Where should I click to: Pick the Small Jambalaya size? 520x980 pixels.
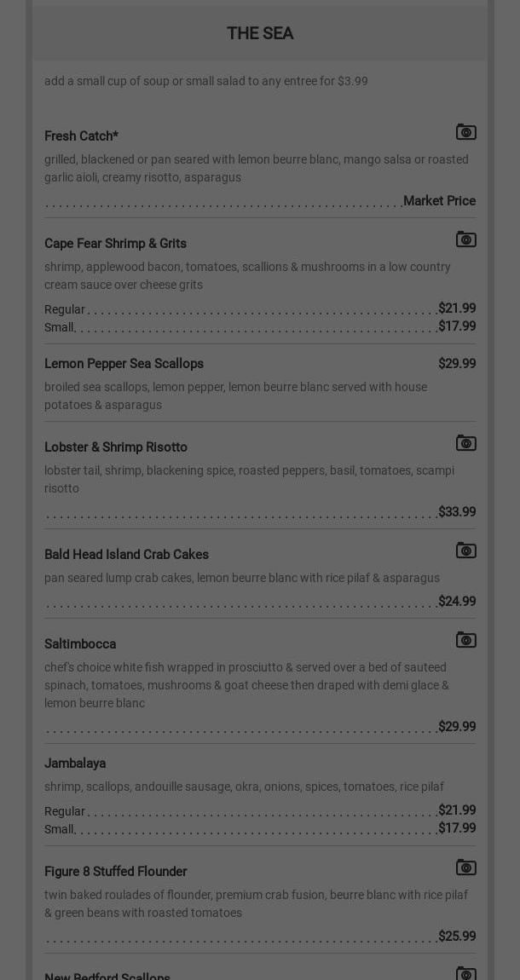(x=60, y=829)
